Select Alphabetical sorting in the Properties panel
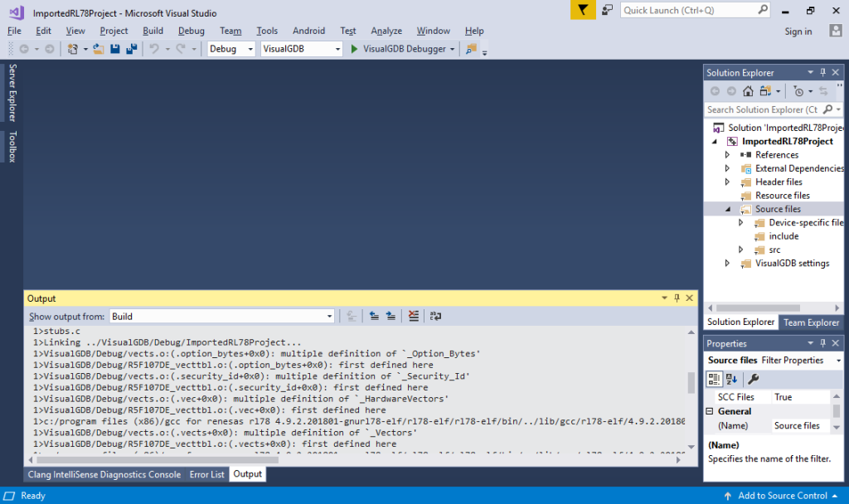The image size is (849, 504). [x=731, y=379]
